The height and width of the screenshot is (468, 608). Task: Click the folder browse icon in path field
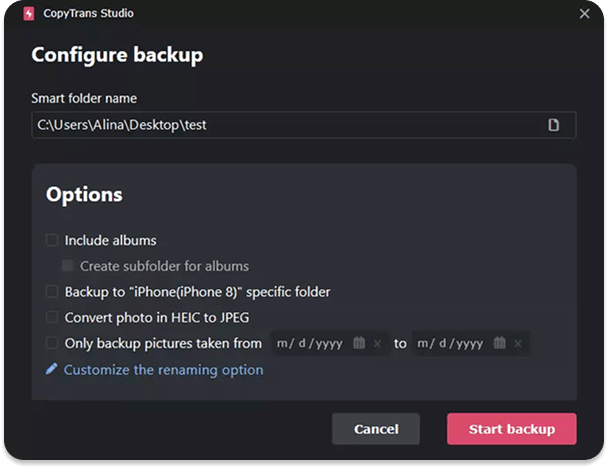[x=553, y=125]
